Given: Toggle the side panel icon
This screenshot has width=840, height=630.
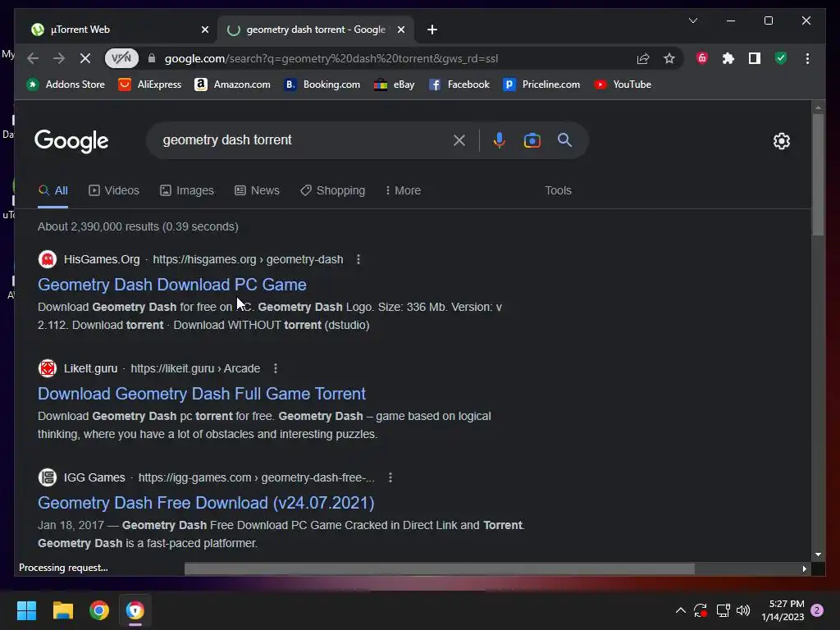Looking at the screenshot, I should click(755, 58).
